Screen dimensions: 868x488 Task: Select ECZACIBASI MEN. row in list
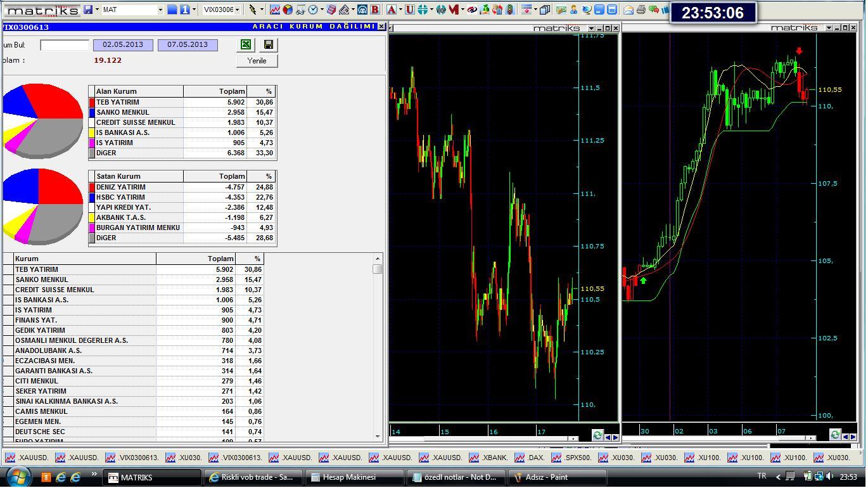pos(132,361)
